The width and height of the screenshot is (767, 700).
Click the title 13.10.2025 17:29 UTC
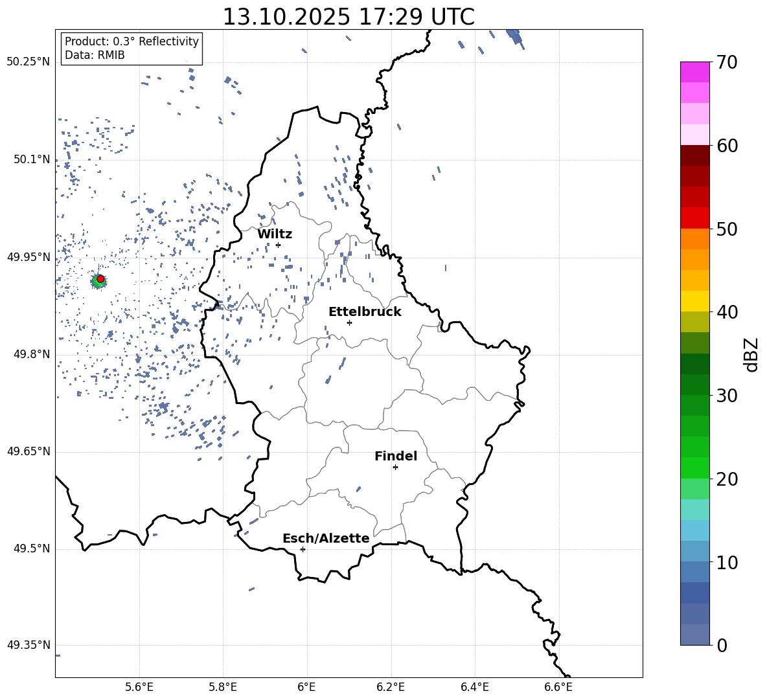click(x=349, y=17)
